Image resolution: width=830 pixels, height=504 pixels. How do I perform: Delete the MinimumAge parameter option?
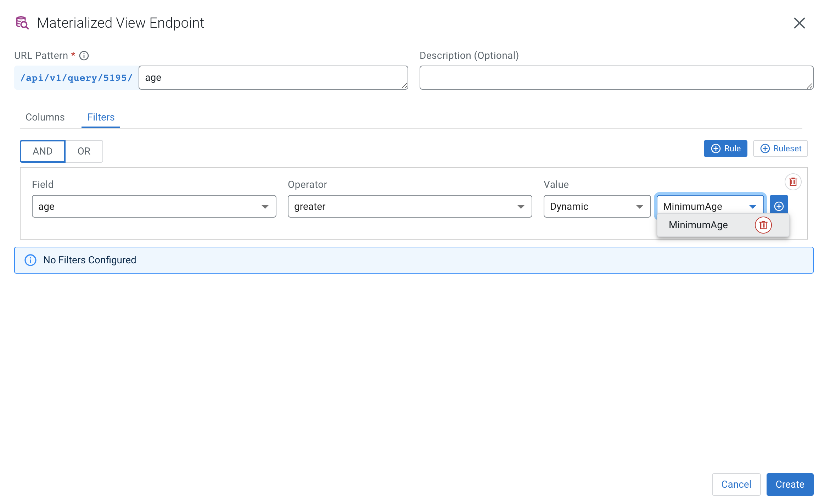point(763,225)
